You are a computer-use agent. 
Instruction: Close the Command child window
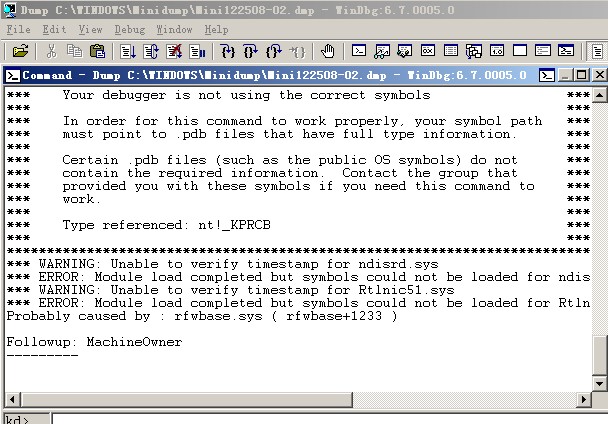599,75
